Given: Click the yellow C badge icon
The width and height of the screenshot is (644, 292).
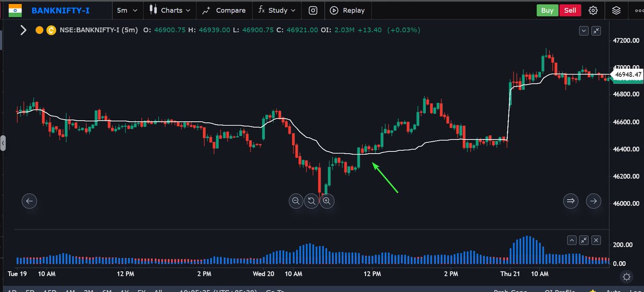Looking at the screenshot, I should pos(51,30).
